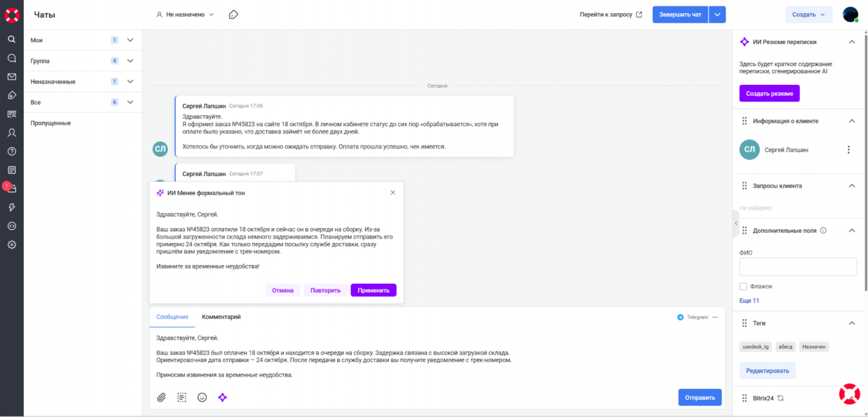Screen dimensions: 868x417
Task: Click the Создать резюме button
Action: point(769,93)
